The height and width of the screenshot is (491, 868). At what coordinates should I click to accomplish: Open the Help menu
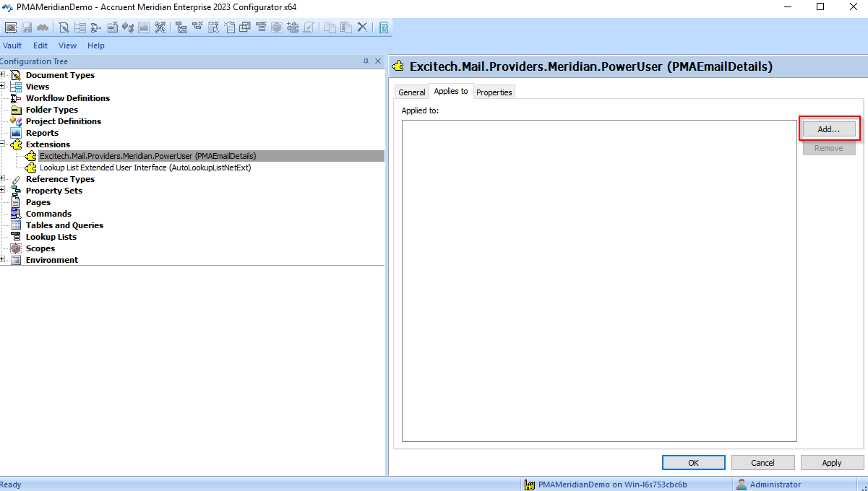tap(96, 45)
